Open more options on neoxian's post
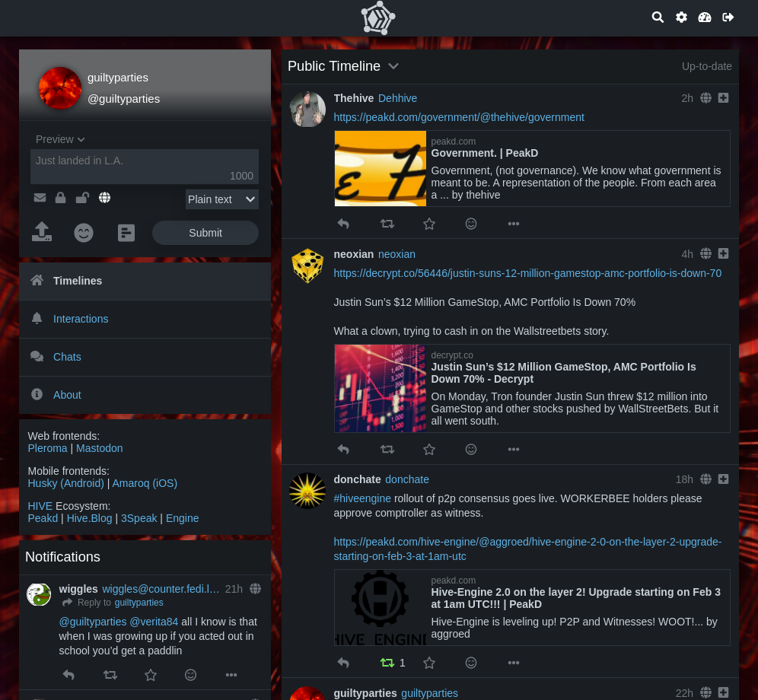 (x=514, y=450)
